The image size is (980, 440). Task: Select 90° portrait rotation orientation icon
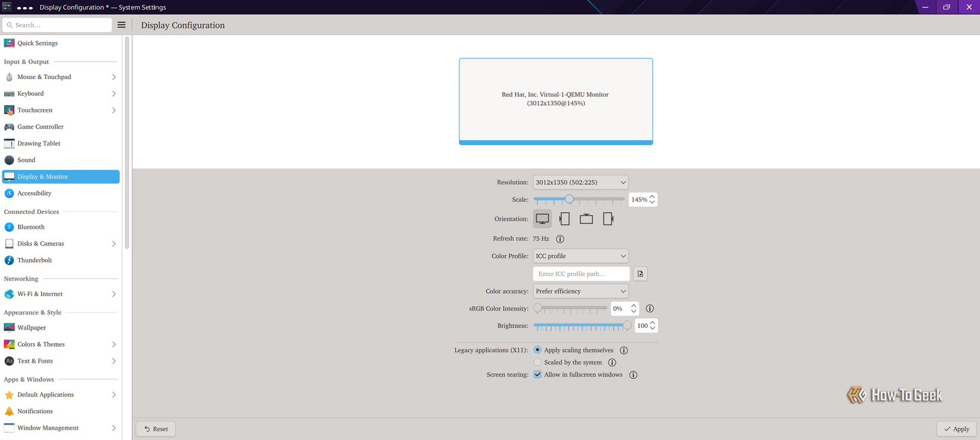point(565,219)
